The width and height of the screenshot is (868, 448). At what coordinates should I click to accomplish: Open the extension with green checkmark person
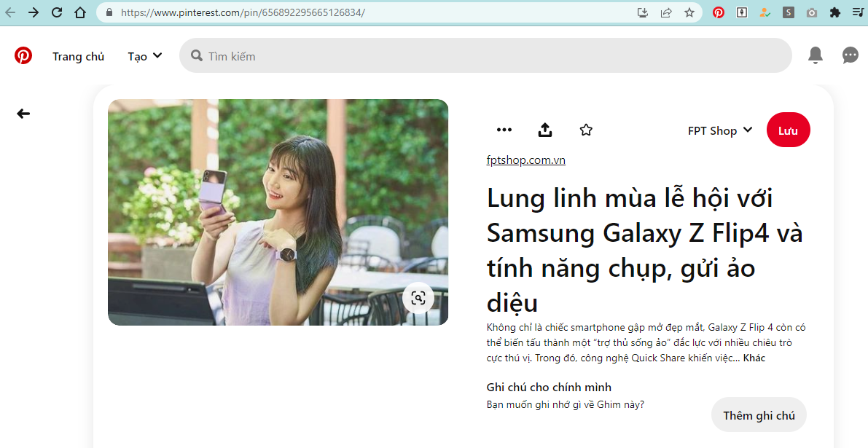(765, 12)
